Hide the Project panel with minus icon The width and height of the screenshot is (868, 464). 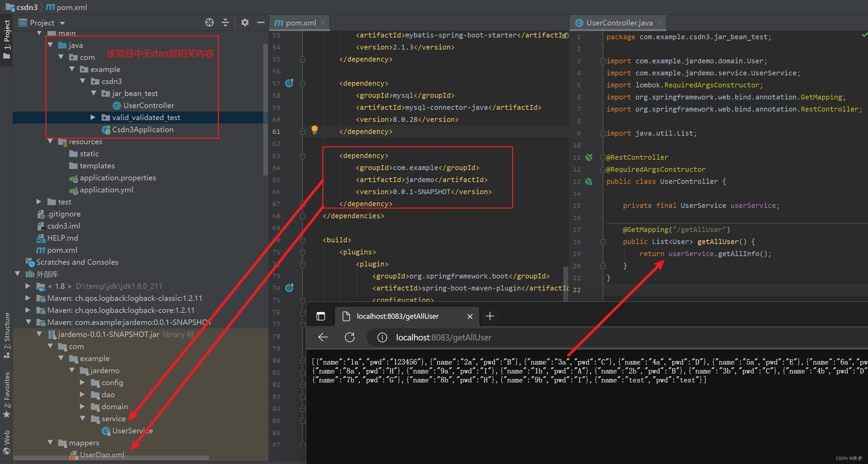click(x=261, y=23)
